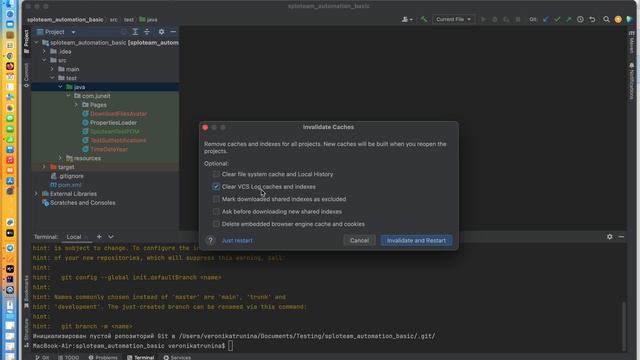The height and width of the screenshot is (360, 640).
Task: Collapse the test folder
Action: pyautogui.click(x=52, y=78)
